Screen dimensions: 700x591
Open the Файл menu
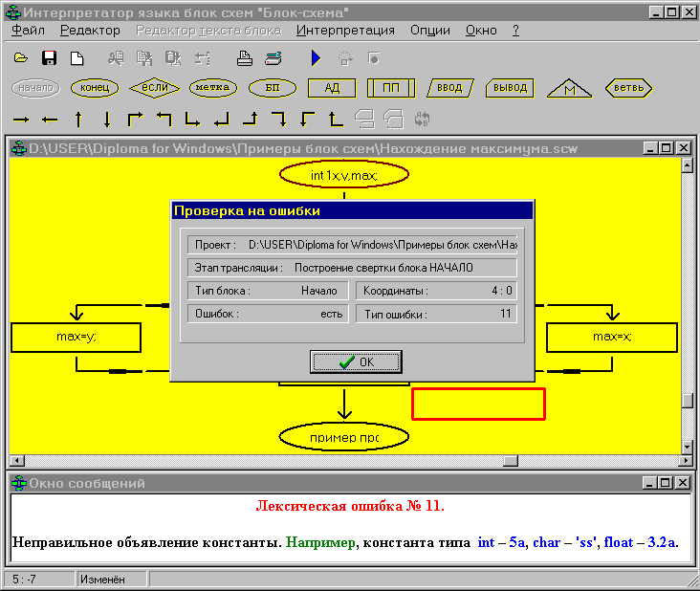[29, 30]
